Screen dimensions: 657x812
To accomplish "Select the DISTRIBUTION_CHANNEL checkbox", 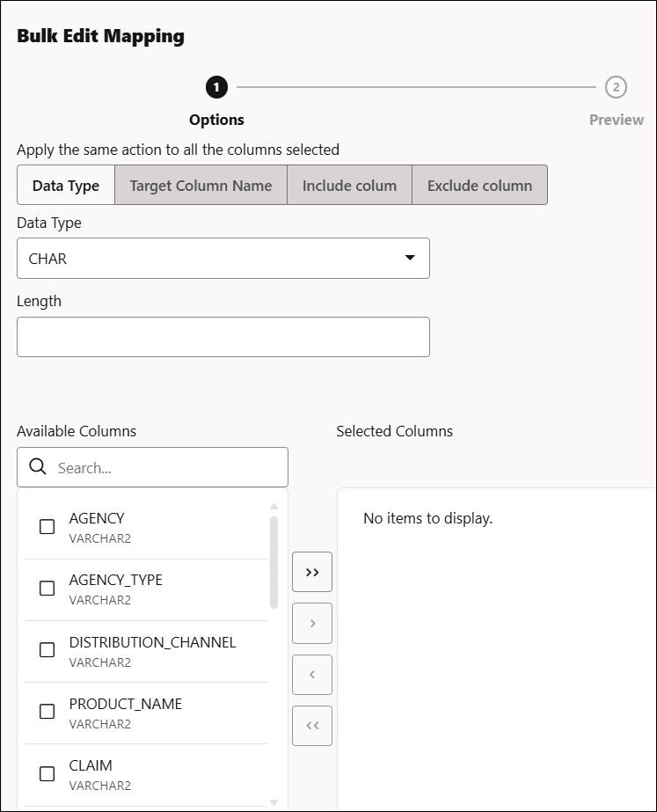I will click(x=47, y=650).
